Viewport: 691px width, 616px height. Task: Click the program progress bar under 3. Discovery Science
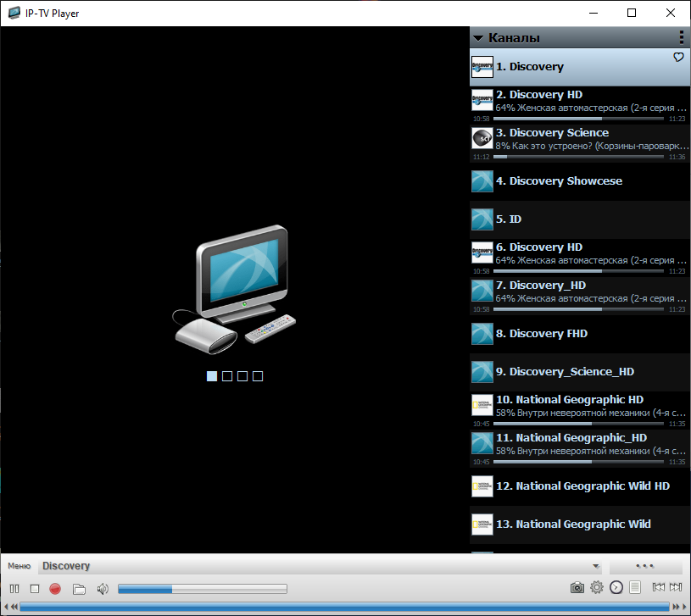[x=578, y=157]
